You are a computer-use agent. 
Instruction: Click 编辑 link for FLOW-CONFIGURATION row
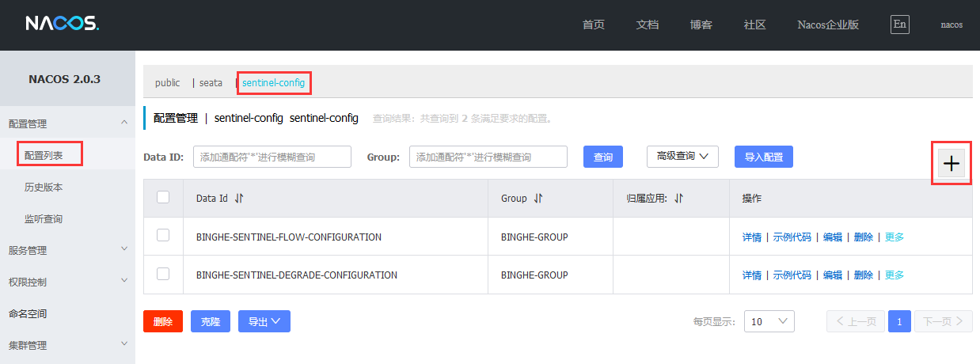click(832, 237)
